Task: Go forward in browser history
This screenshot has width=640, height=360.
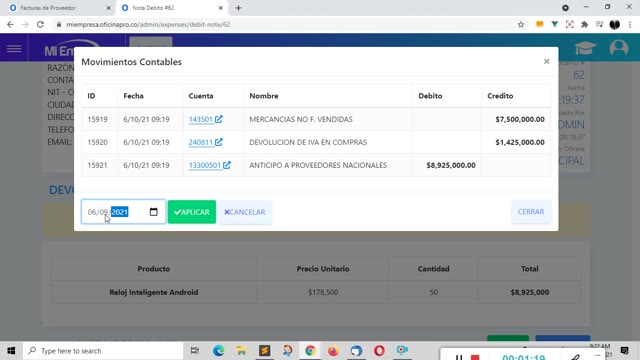Action: (x=25, y=24)
